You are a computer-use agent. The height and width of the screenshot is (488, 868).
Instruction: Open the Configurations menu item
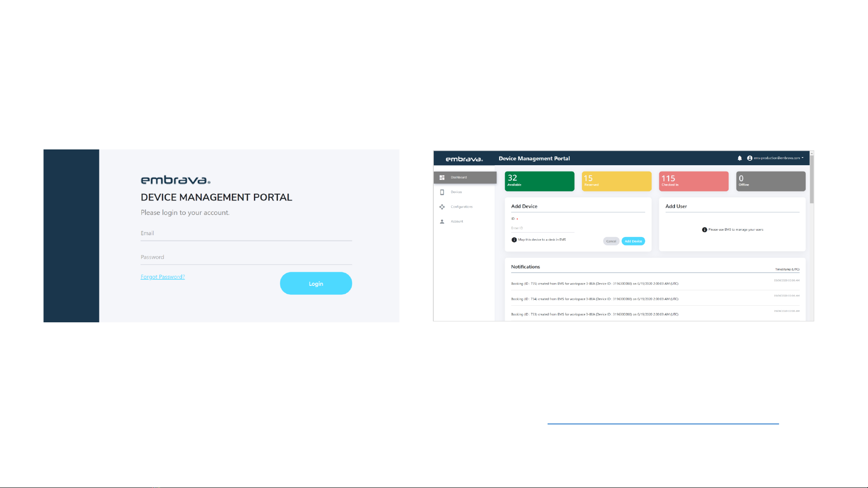(461, 207)
